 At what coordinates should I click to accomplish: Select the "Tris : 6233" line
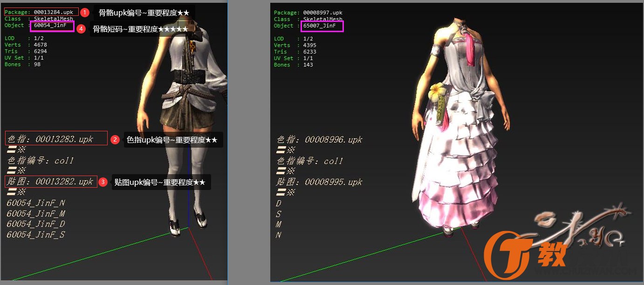[x=295, y=52]
